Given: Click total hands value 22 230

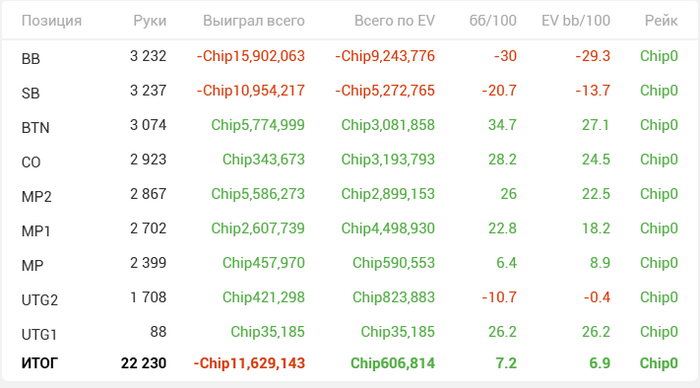Looking at the screenshot, I should coord(143,363).
